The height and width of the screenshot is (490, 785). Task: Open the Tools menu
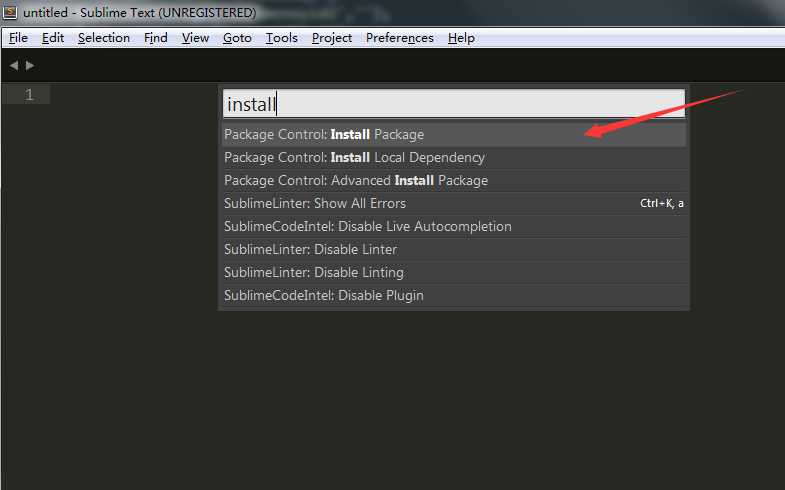[282, 38]
